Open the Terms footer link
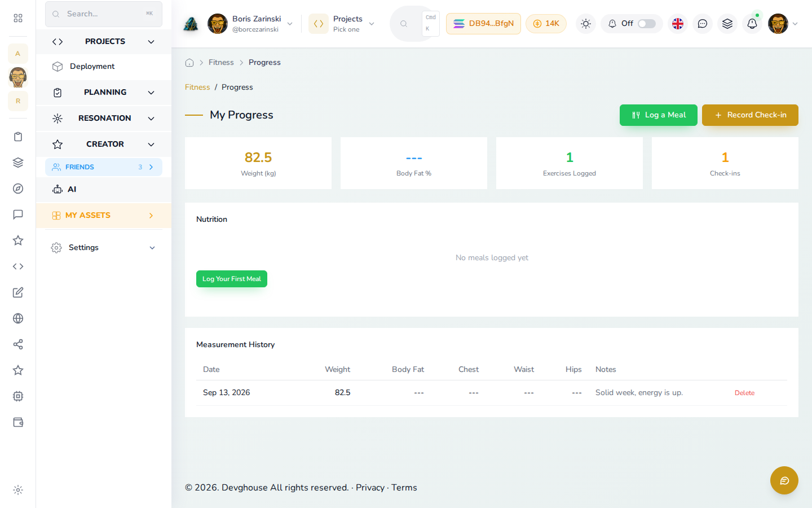The height and width of the screenshot is (508, 812). pyautogui.click(x=404, y=488)
